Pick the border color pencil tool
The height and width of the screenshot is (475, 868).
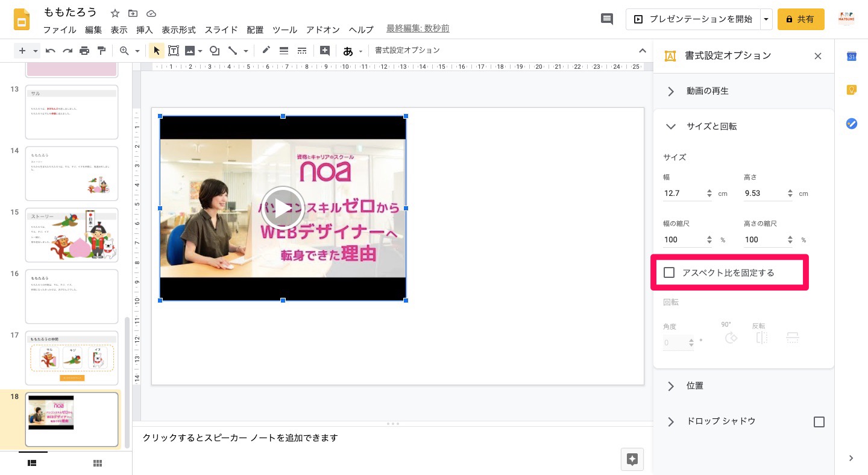click(x=266, y=51)
